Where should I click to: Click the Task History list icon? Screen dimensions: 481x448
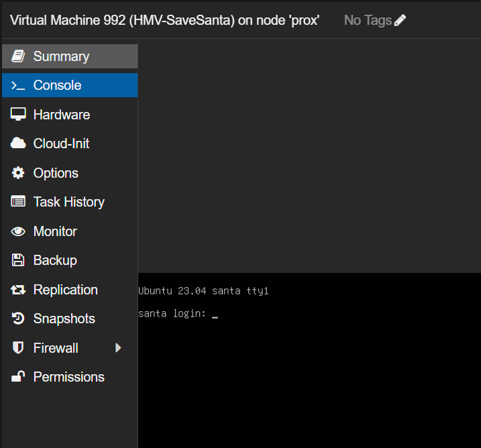[18, 202]
